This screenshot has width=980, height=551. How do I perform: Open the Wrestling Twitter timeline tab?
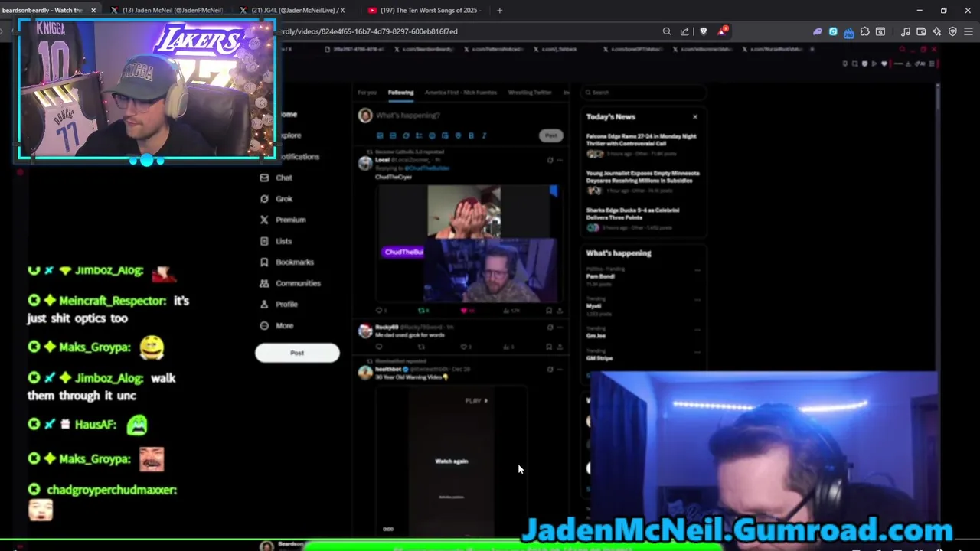tap(530, 93)
